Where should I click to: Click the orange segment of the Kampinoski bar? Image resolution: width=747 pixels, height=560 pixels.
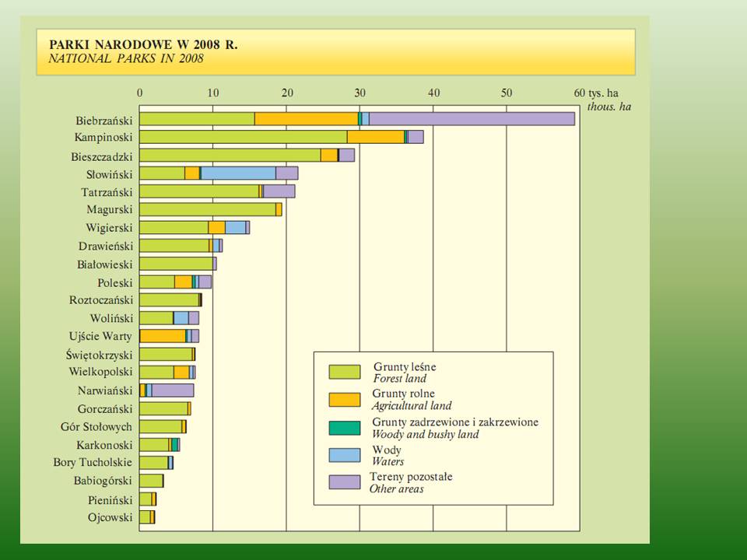(x=375, y=137)
